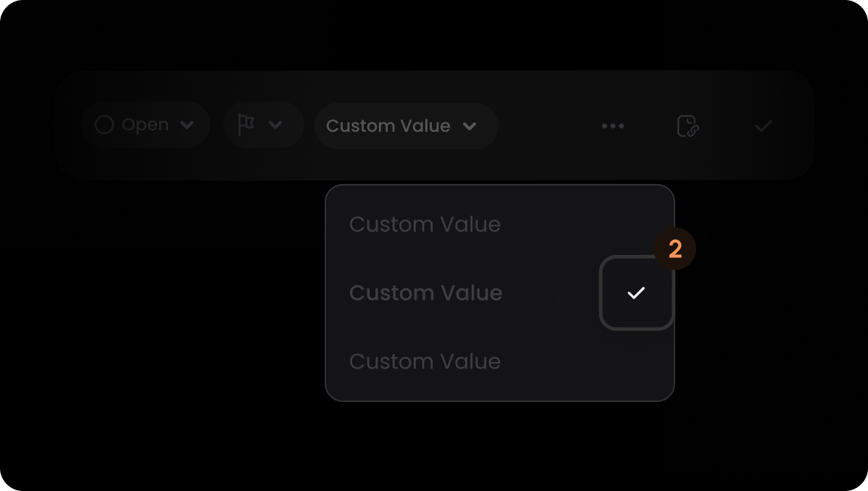Click the circle status icon beside Open
The height and width of the screenshot is (491, 868).
104,125
